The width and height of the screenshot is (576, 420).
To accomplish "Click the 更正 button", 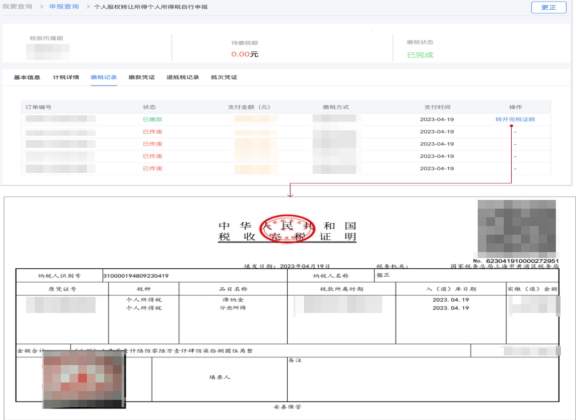I will (x=548, y=7).
